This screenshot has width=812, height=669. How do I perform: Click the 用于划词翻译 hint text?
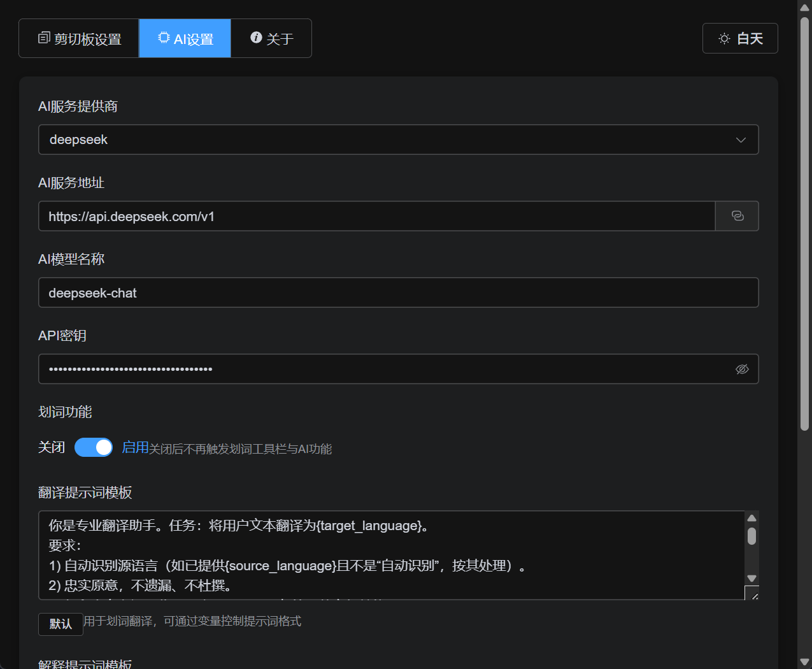point(192,621)
